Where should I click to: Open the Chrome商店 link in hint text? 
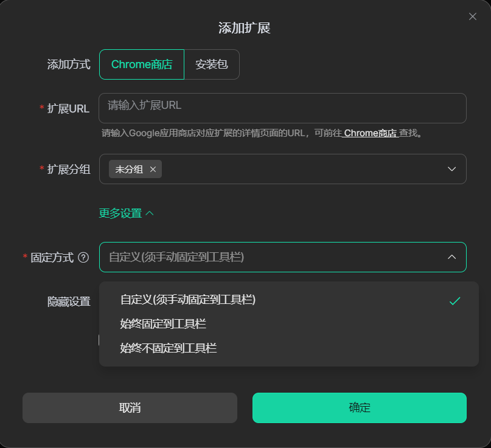tap(370, 133)
